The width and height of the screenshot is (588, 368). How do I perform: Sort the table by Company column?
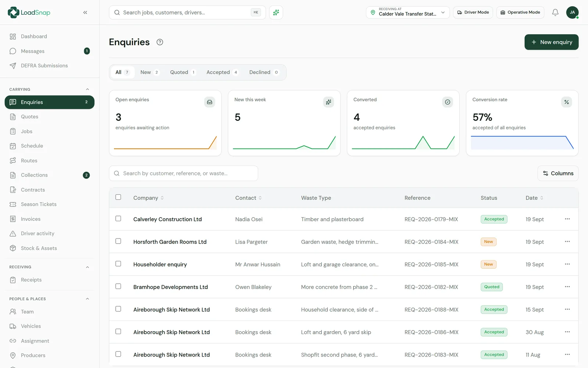pos(148,198)
